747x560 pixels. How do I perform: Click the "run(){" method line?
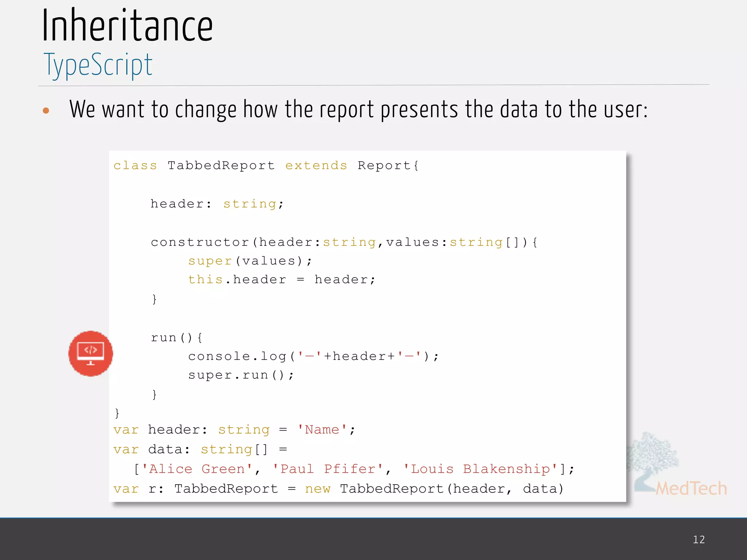click(177, 338)
